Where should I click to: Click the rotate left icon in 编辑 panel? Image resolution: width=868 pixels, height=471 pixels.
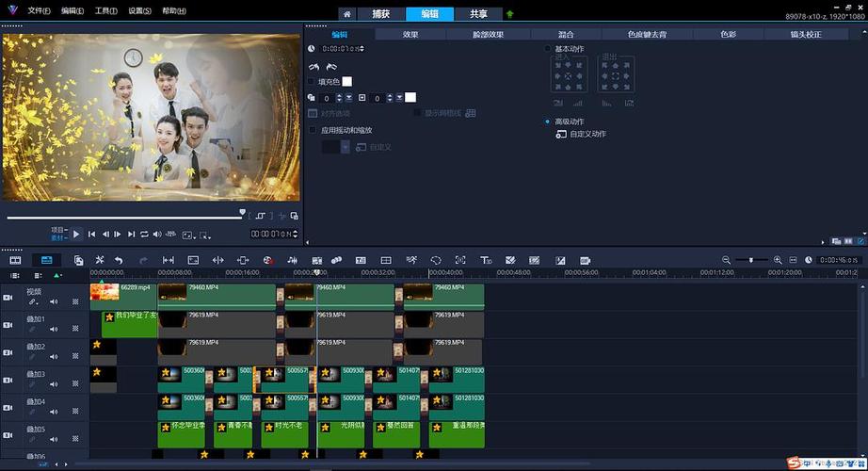(x=314, y=67)
